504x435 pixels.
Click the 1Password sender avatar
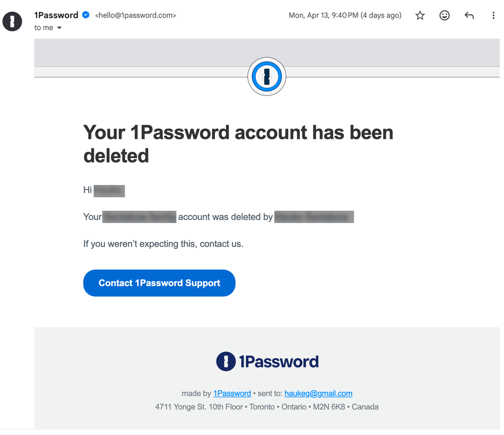point(13,21)
